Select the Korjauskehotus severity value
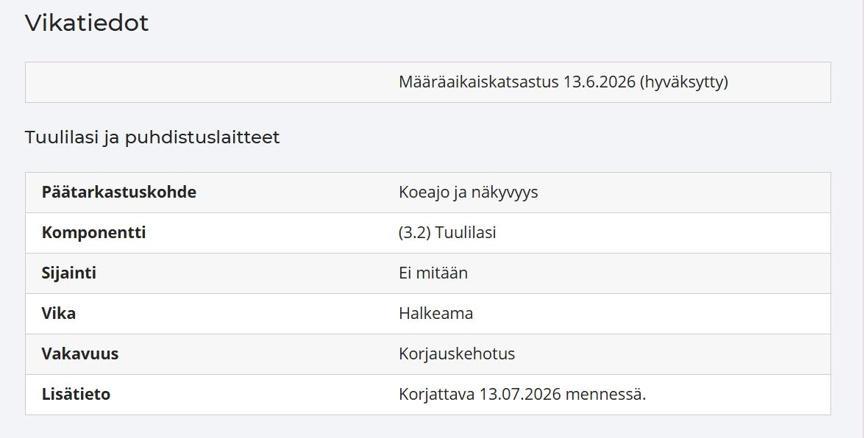The image size is (868, 438). tap(458, 354)
